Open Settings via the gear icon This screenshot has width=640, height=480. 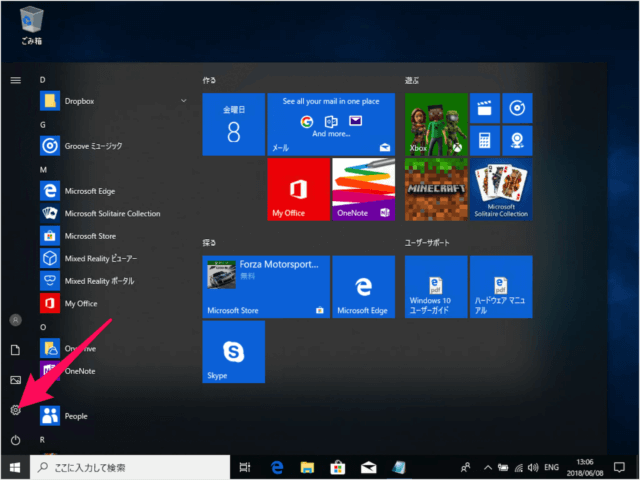coord(16,410)
